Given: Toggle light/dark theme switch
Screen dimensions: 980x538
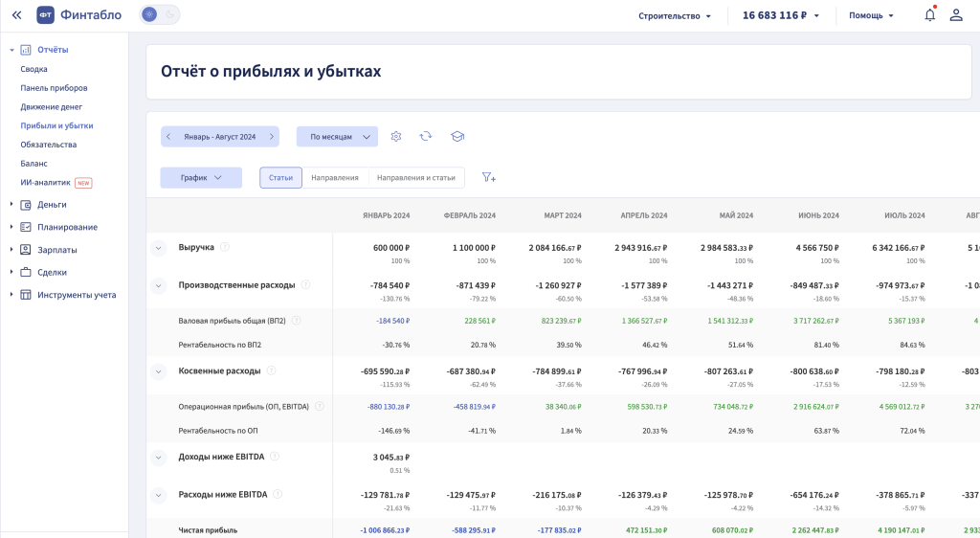Looking at the screenshot, I should pyautogui.click(x=160, y=14).
